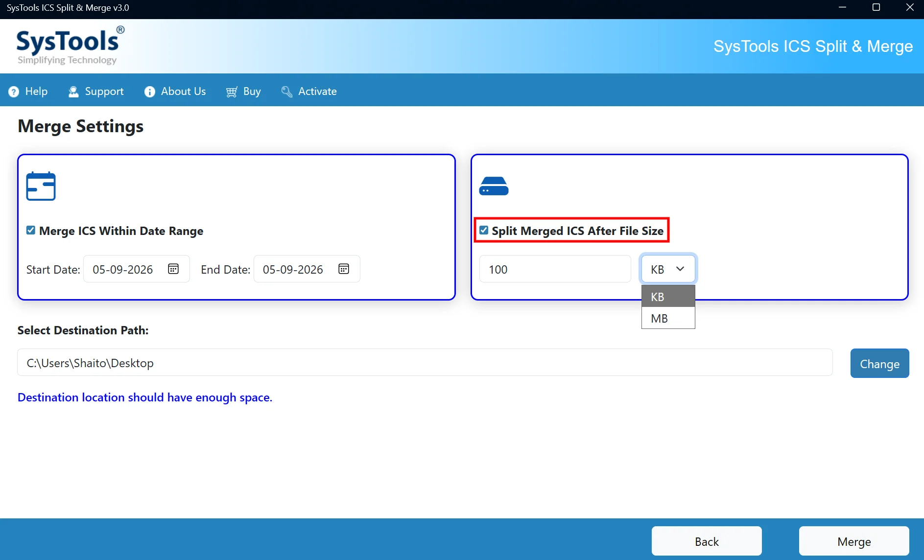This screenshot has height=560, width=924.
Task: Open the Start Date calendar picker icon
Action: [173, 269]
